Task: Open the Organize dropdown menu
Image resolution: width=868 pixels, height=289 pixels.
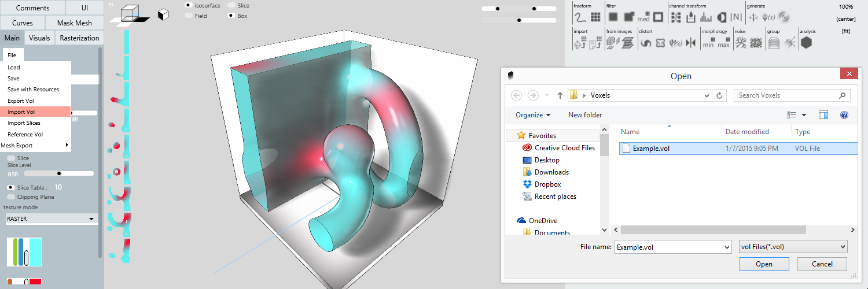Action: [533, 115]
